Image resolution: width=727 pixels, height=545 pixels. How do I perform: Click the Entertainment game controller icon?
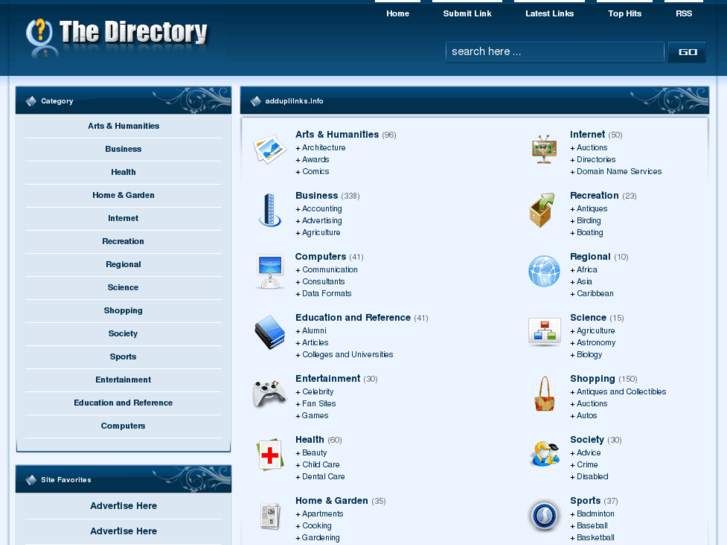(x=270, y=393)
